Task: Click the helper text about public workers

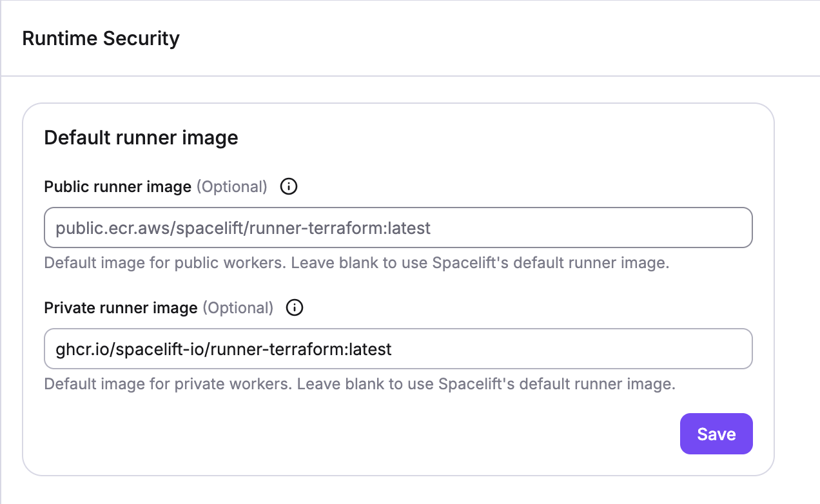Action: tap(356, 264)
